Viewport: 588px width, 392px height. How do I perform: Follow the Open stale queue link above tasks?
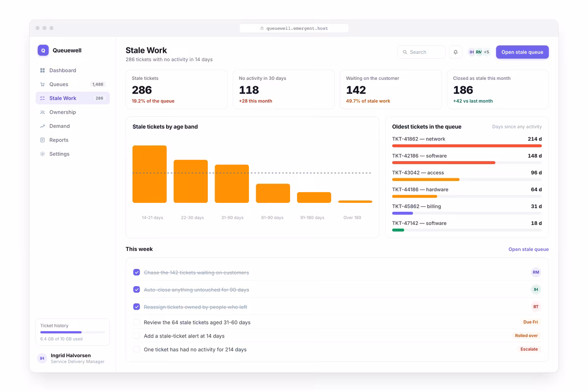pos(528,249)
